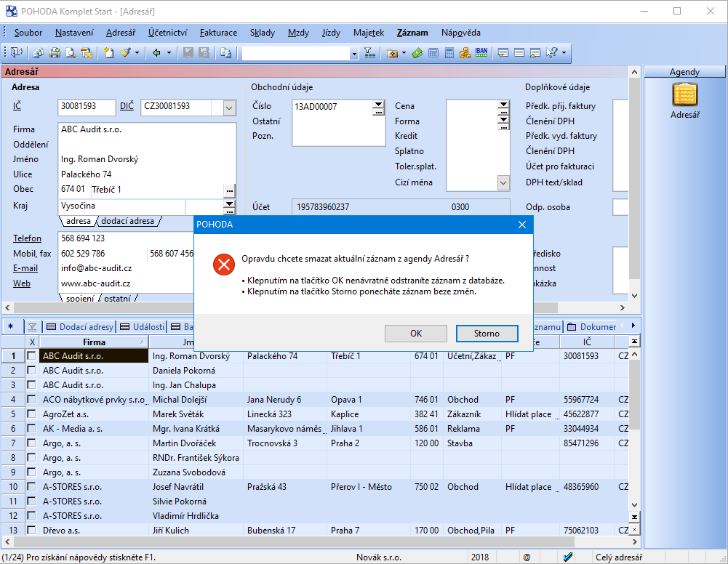The width and height of the screenshot is (728, 564).
Task: Open the Cizí měna dropdown
Action: click(503, 182)
